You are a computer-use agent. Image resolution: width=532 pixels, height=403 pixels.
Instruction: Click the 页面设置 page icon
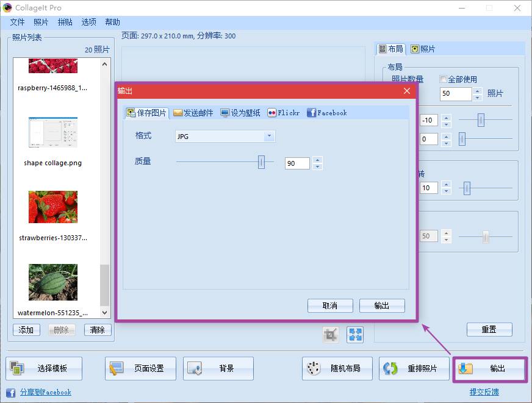click(x=117, y=368)
